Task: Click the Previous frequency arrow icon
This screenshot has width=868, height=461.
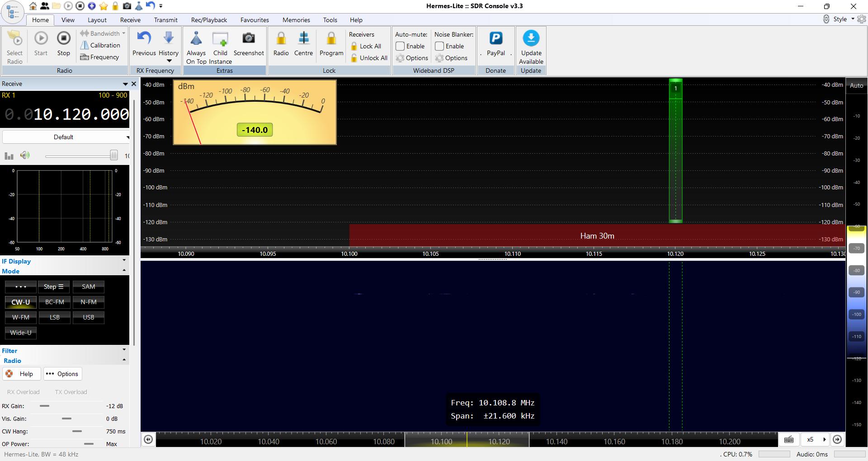Action: (x=144, y=39)
